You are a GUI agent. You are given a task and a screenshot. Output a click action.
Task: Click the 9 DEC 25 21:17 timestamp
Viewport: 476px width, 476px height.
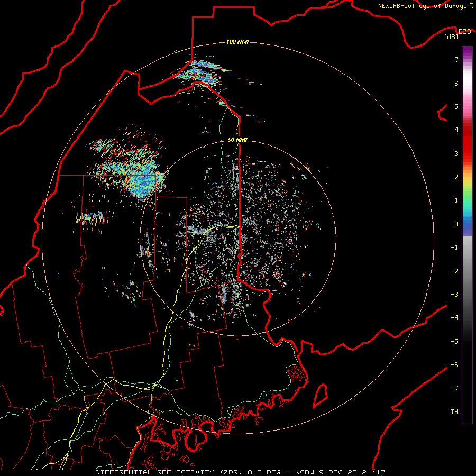pyautogui.click(x=352, y=472)
